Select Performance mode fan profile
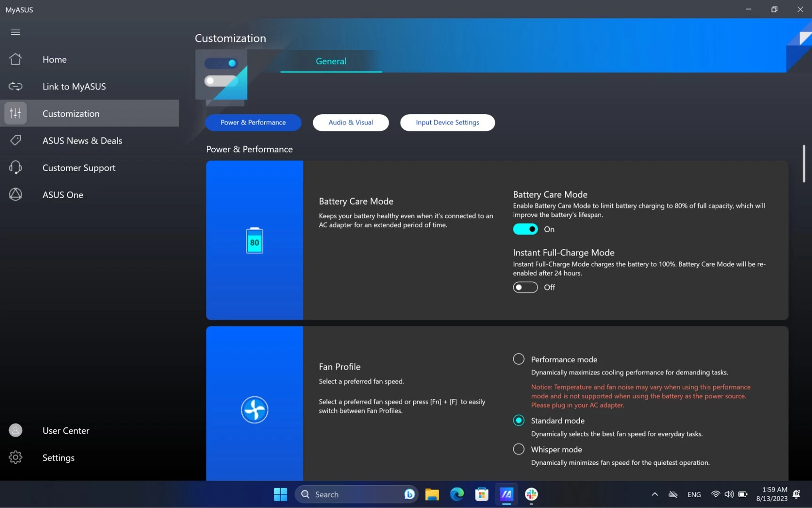 click(518, 359)
